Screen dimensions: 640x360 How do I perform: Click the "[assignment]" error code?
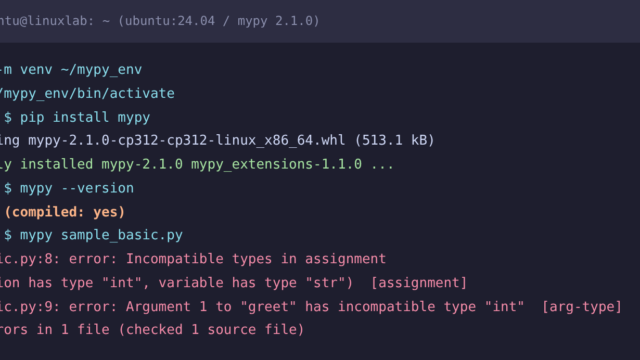pyautogui.click(x=419, y=283)
